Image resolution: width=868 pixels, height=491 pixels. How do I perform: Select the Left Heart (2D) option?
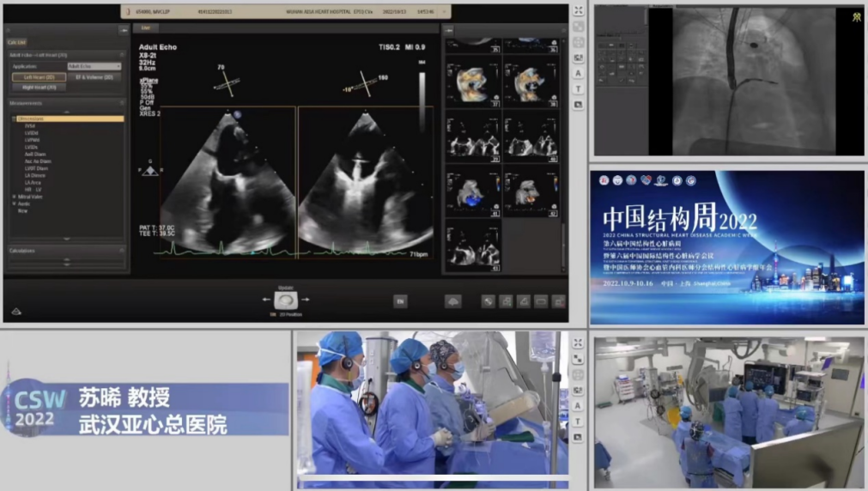(39, 77)
